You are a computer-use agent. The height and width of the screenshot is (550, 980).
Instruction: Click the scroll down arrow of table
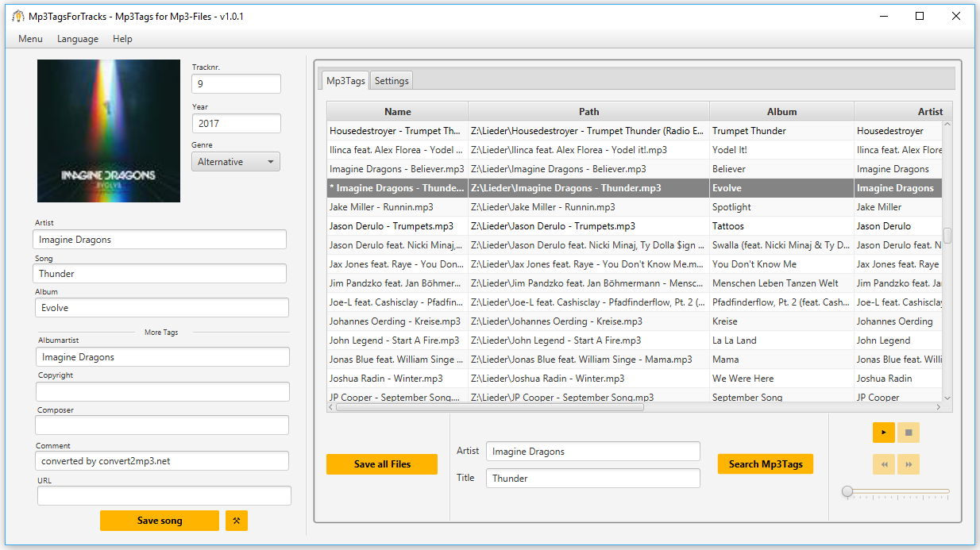pos(947,398)
